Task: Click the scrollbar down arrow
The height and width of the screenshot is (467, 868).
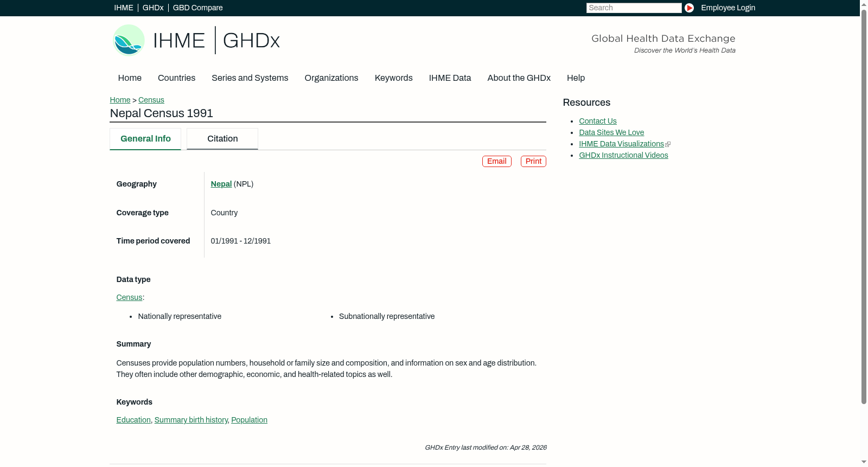Action: pyautogui.click(x=864, y=462)
